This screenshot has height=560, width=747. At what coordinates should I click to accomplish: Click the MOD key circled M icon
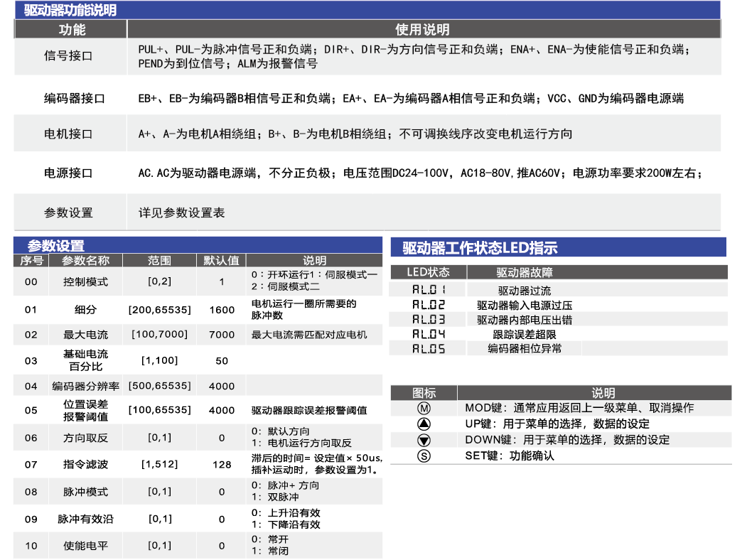[424, 408]
